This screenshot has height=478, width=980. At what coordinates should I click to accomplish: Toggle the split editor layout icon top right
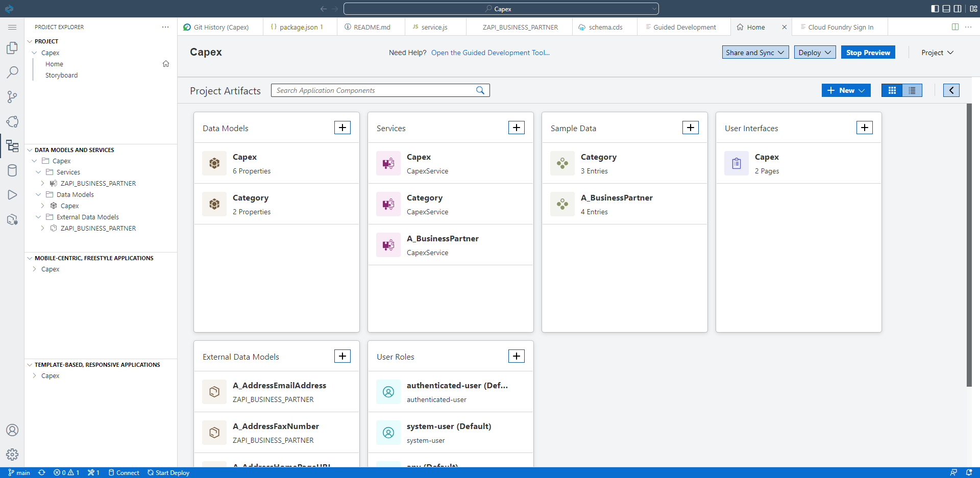click(x=954, y=27)
